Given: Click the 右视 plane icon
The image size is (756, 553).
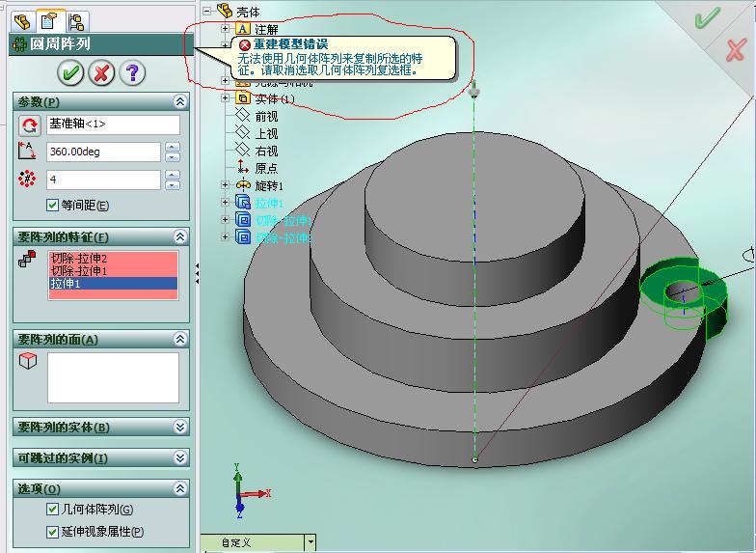Looking at the screenshot, I should click(242, 151).
